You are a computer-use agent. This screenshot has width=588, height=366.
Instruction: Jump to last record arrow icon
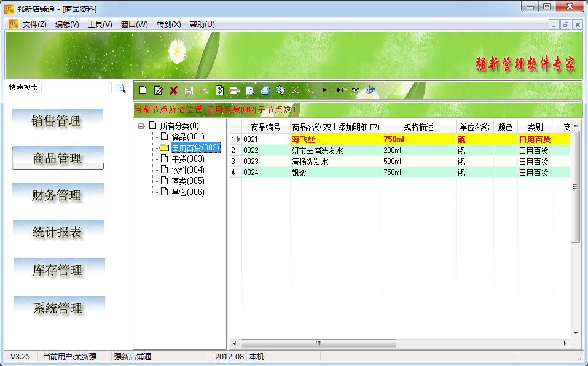click(339, 90)
